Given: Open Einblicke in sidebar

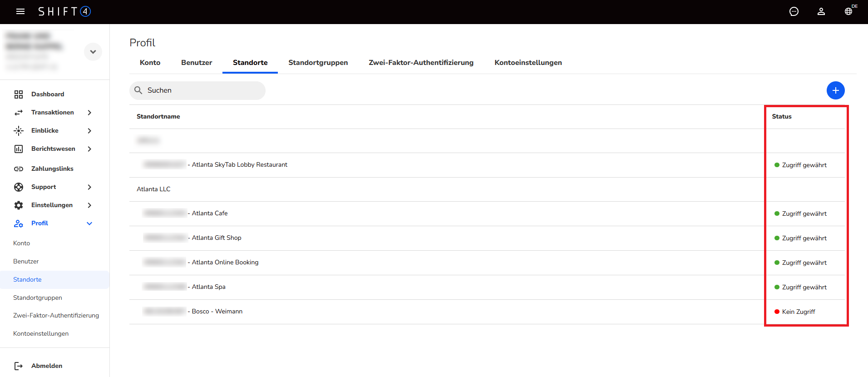Looking at the screenshot, I should coord(45,130).
